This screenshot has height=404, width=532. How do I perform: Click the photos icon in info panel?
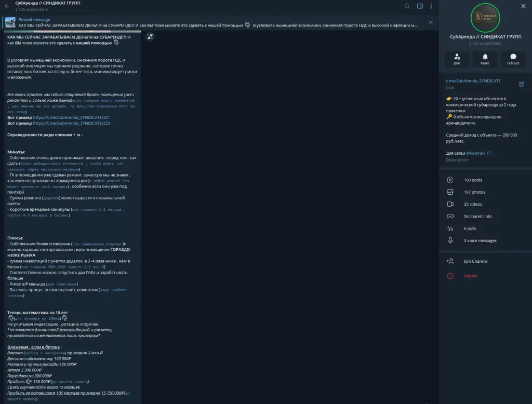450,192
